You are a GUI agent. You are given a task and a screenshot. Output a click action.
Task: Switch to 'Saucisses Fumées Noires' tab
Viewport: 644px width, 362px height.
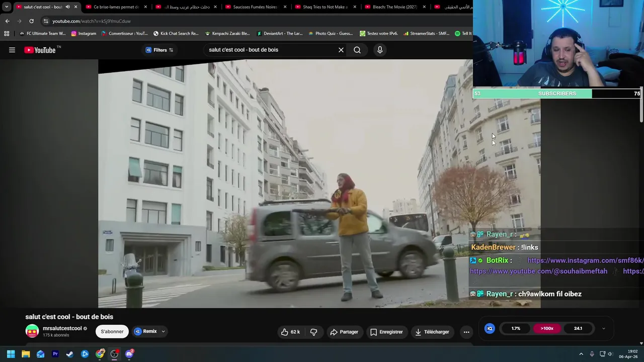click(x=255, y=7)
